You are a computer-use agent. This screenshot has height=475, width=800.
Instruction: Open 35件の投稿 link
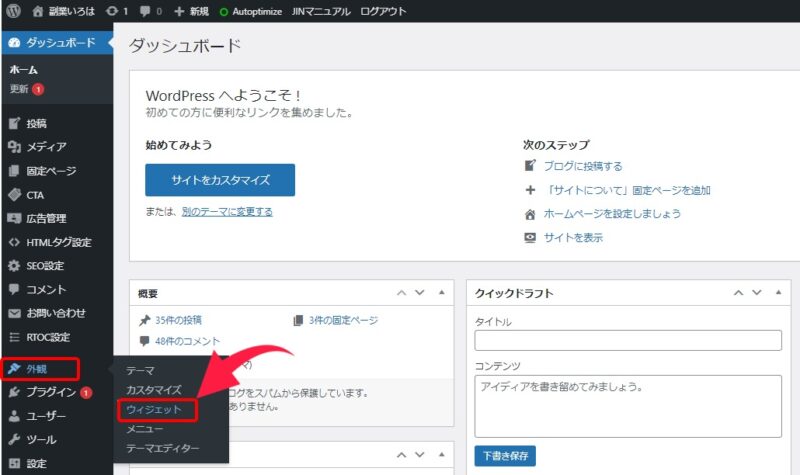(x=178, y=320)
